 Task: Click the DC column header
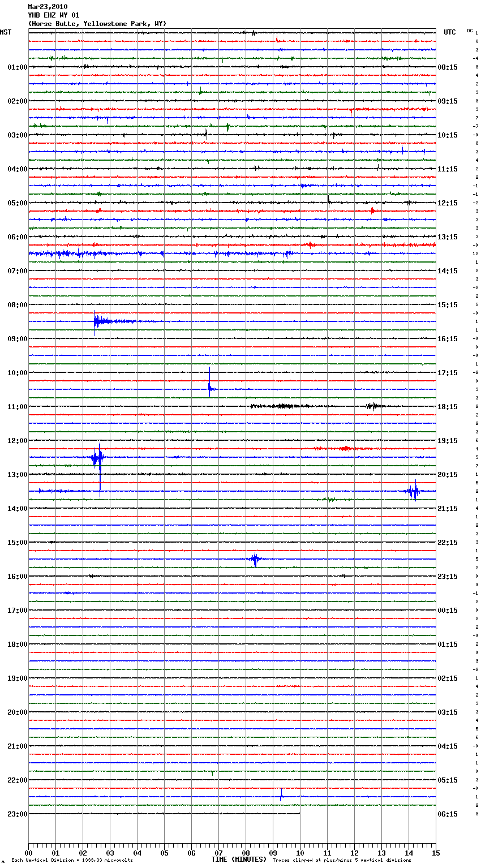(x=470, y=31)
